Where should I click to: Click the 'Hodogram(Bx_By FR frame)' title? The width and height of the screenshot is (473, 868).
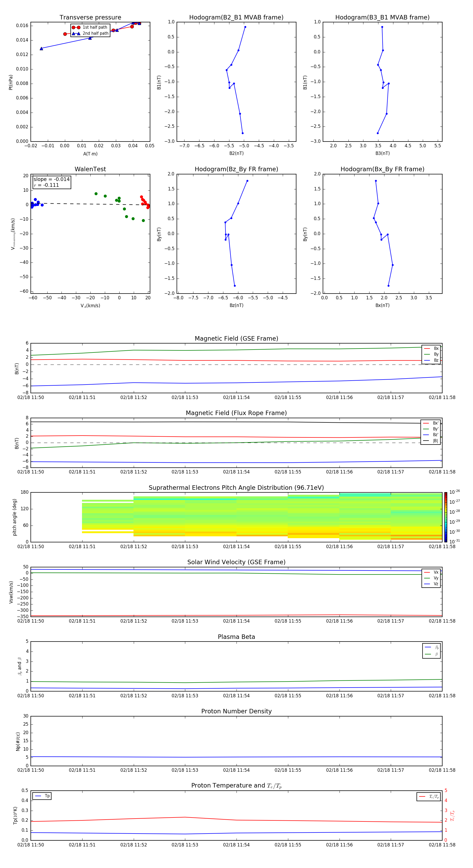(x=382, y=169)
